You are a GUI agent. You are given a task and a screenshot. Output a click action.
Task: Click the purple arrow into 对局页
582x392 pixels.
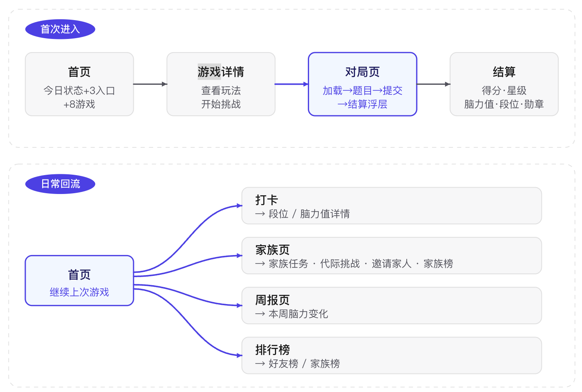(x=291, y=84)
